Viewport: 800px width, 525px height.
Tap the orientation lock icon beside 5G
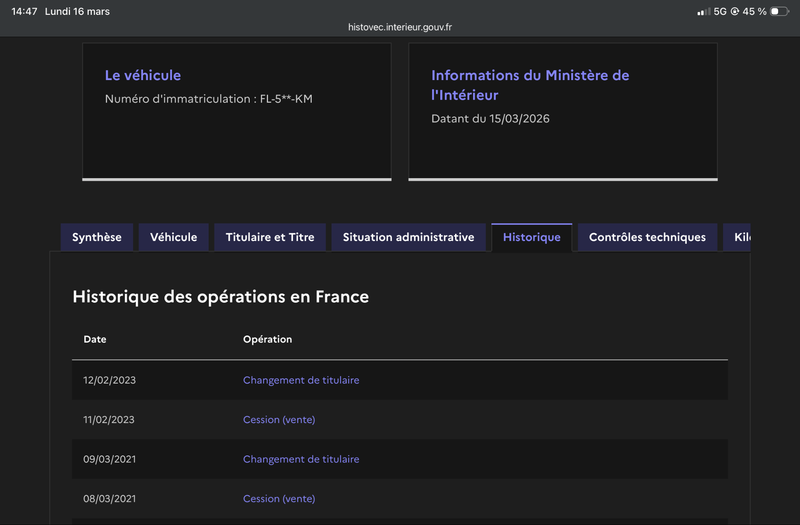click(x=735, y=11)
